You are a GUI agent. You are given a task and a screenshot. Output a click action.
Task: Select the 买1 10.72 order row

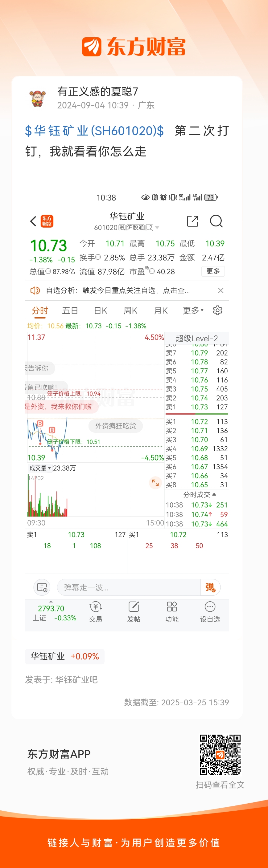click(x=197, y=422)
